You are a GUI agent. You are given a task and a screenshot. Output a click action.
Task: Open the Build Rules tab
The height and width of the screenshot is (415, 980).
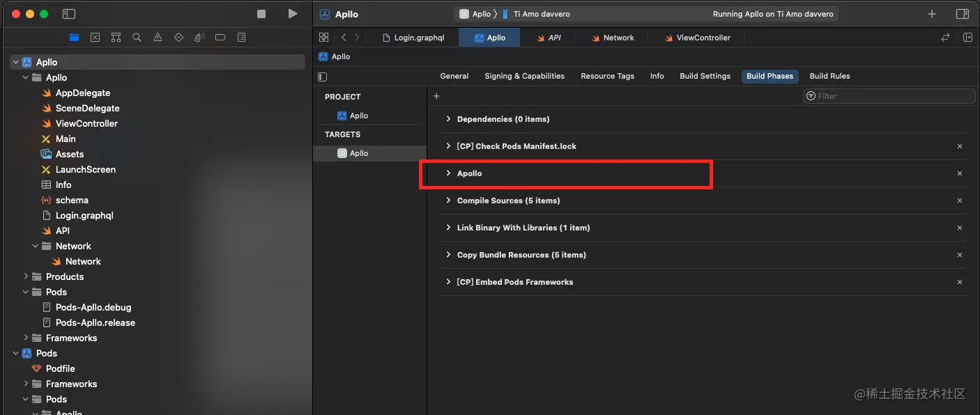click(829, 76)
